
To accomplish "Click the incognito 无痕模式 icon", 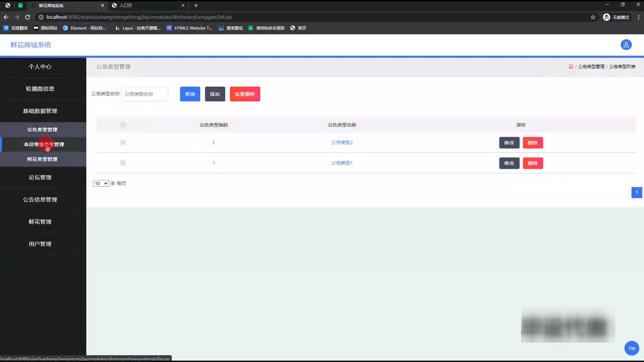I will tap(616, 17).
